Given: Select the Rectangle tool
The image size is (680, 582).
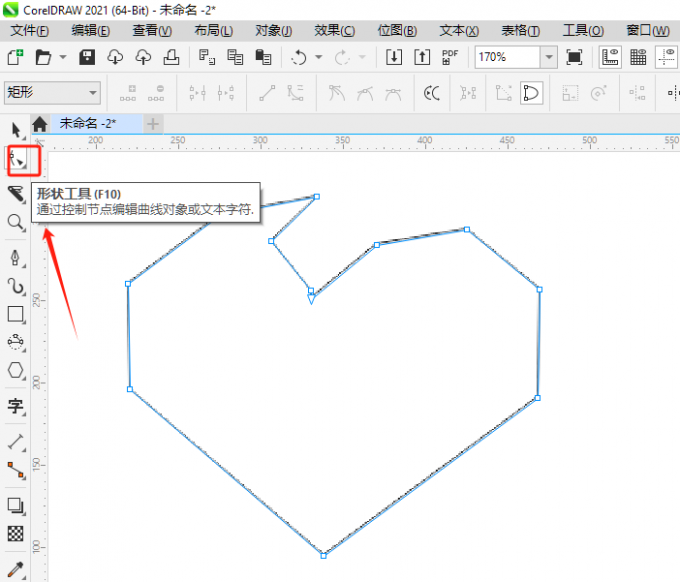Looking at the screenshot, I should coord(16,314).
